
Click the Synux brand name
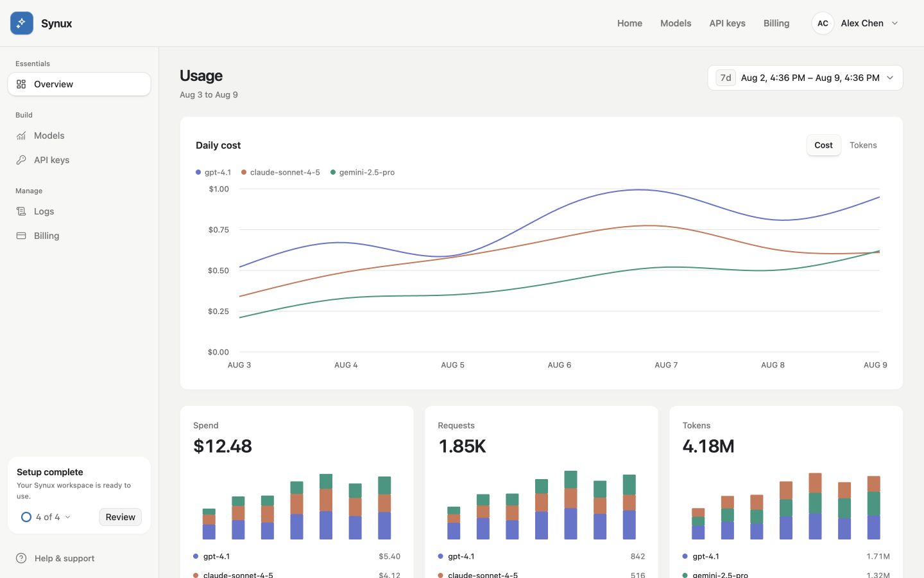[56, 23]
